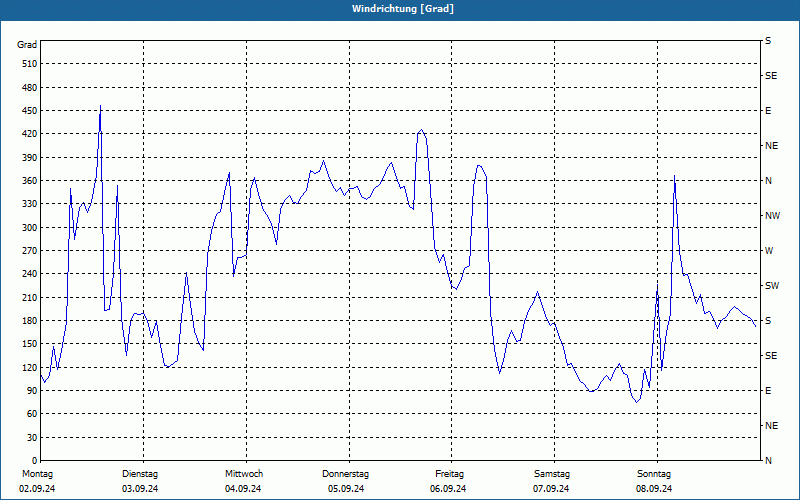
Task: Click the "E" compass label at the 90 level
Action: [x=768, y=390]
